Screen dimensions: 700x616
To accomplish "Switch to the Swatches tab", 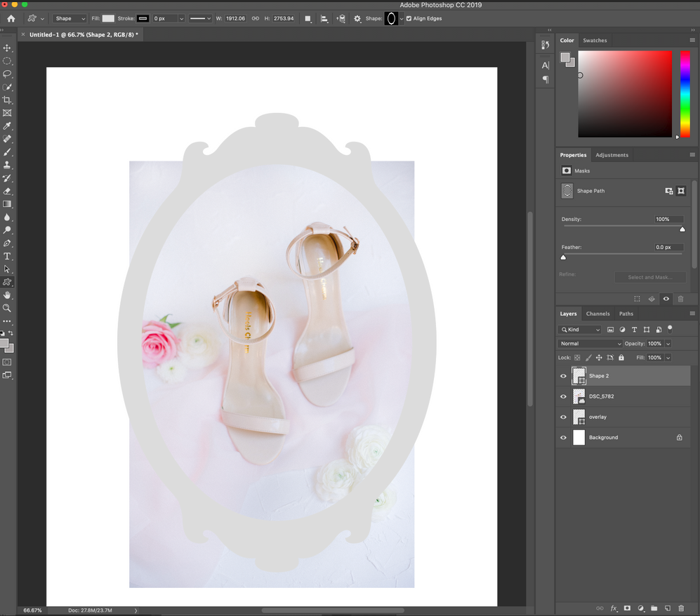I will [x=595, y=40].
